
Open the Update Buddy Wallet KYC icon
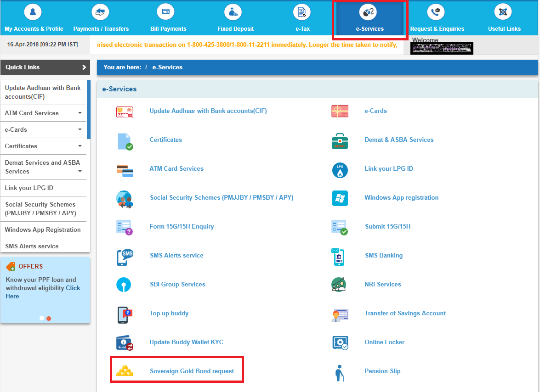click(x=125, y=343)
